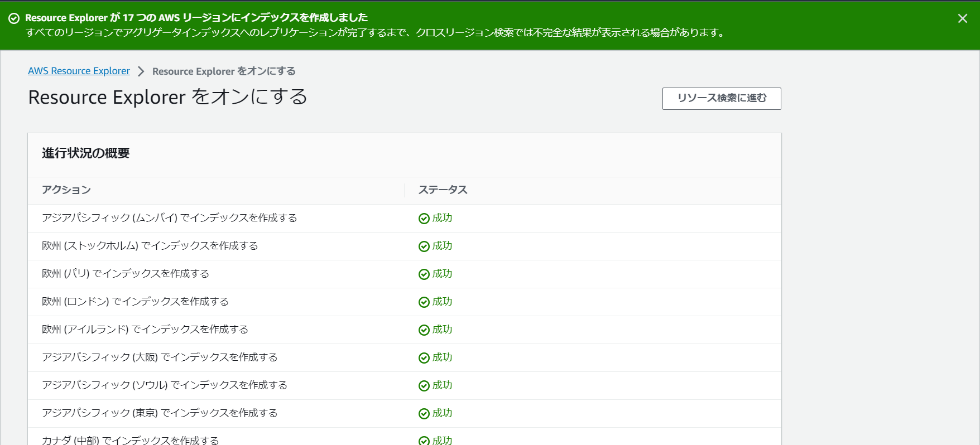Dismiss the green success notification banner

(x=962, y=18)
